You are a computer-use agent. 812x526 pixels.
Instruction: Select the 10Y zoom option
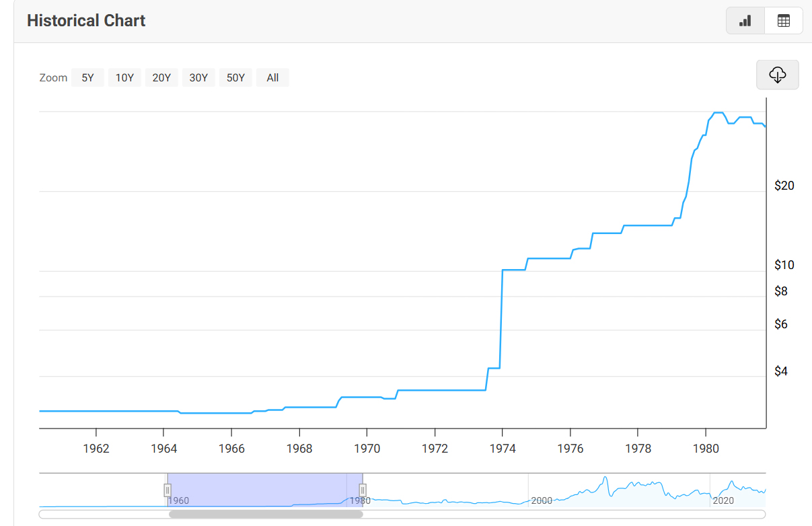[124, 77]
